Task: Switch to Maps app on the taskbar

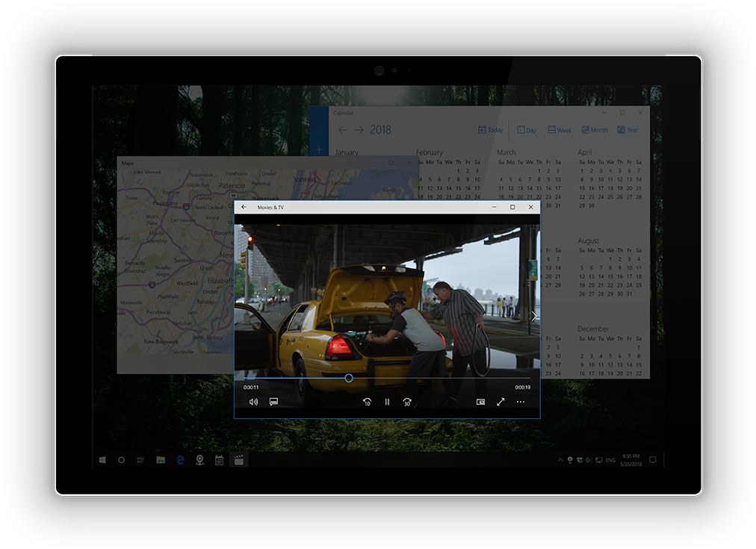Action: pos(199,460)
